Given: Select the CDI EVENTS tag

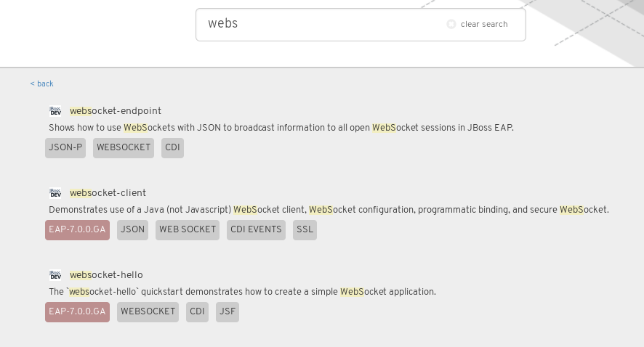Looking at the screenshot, I should (256, 230).
